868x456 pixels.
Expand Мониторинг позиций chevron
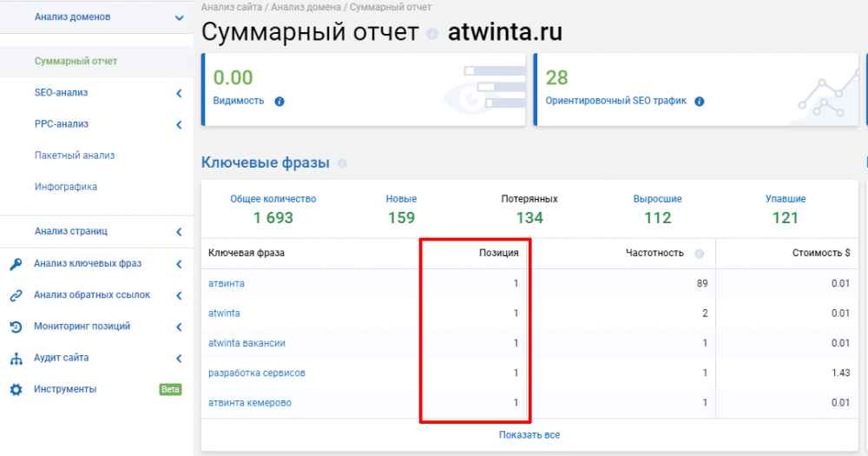point(179,327)
